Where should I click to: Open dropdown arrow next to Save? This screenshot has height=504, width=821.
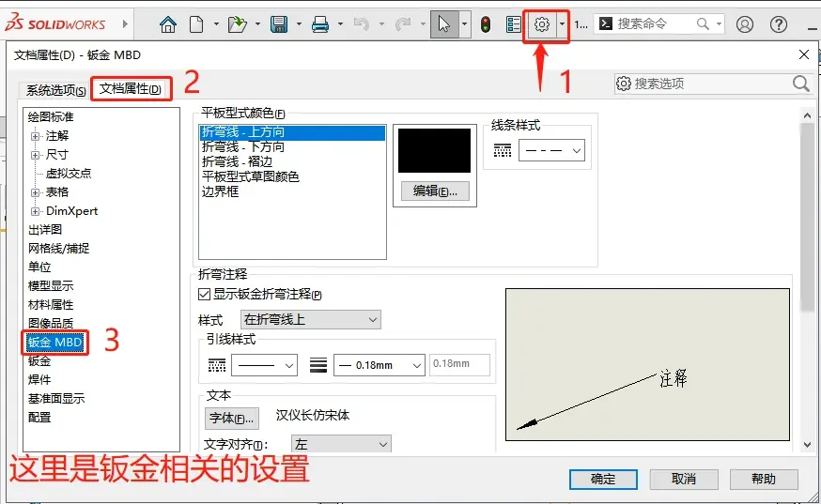(x=299, y=24)
